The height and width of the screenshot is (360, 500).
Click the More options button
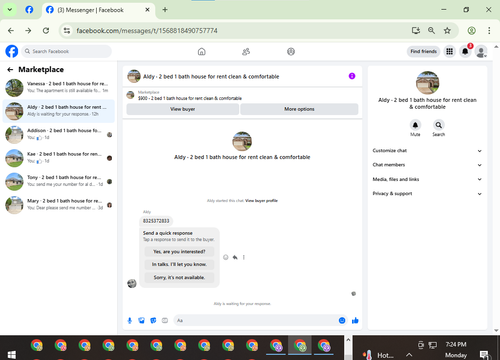pyautogui.click(x=299, y=109)
